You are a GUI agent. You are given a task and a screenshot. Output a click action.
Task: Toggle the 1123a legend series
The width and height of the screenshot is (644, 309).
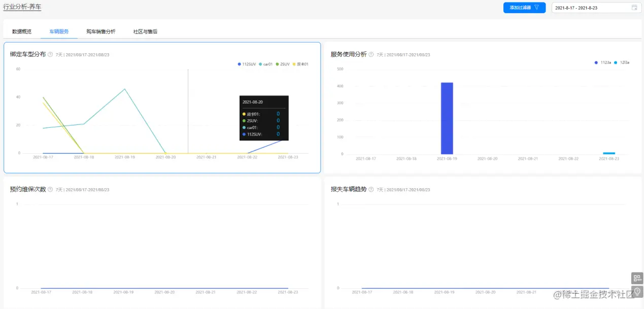pos(603,62)
